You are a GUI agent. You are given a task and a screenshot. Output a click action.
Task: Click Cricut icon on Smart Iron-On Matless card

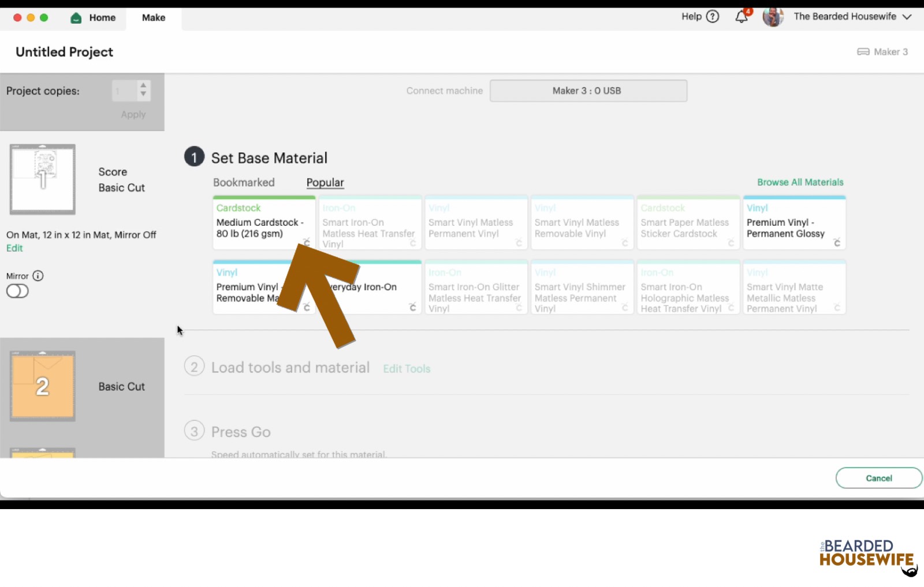click(413, 242)
